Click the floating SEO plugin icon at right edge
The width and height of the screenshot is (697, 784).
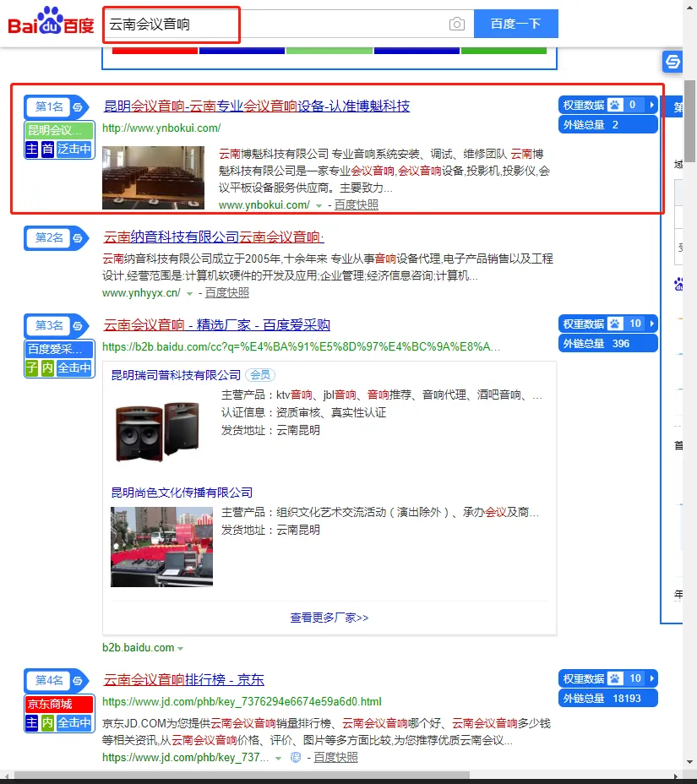672,62
